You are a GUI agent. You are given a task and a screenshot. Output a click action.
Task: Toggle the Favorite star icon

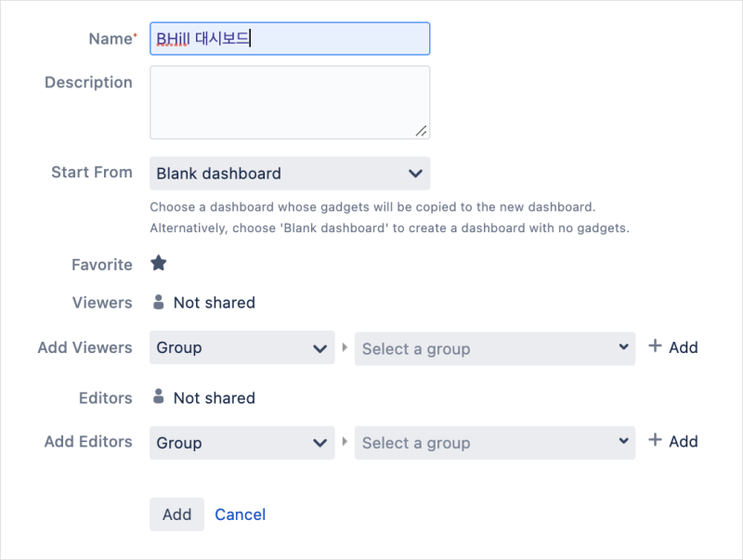click(x=159, y=264)
